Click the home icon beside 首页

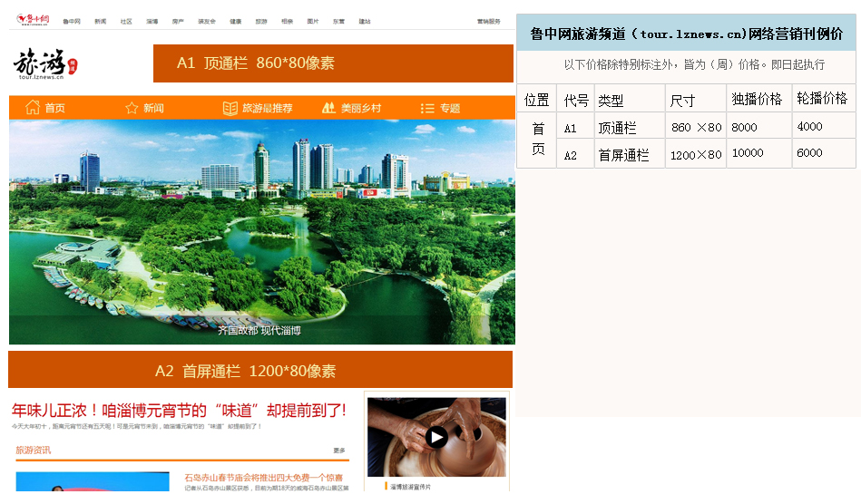(x=33, y=108)
